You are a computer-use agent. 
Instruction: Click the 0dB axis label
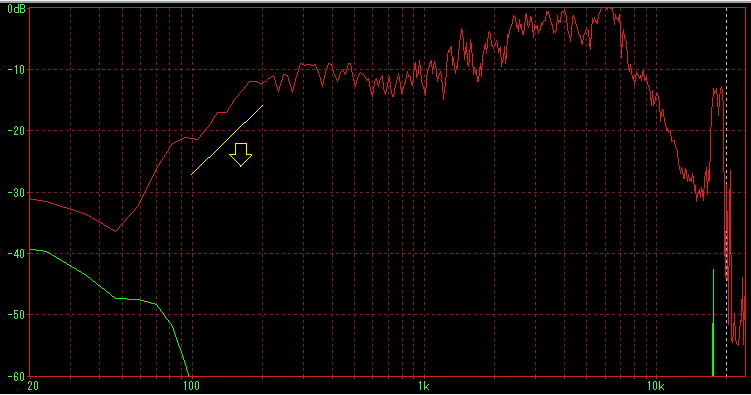pyautogui.click(x=17, y=9)
